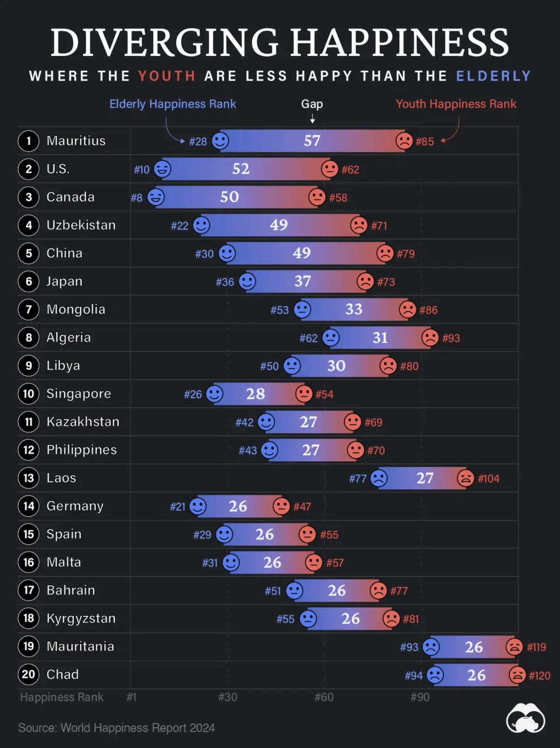Click Laos's blue sad face beside #77
560x748 pixels.
pos(379,478)
